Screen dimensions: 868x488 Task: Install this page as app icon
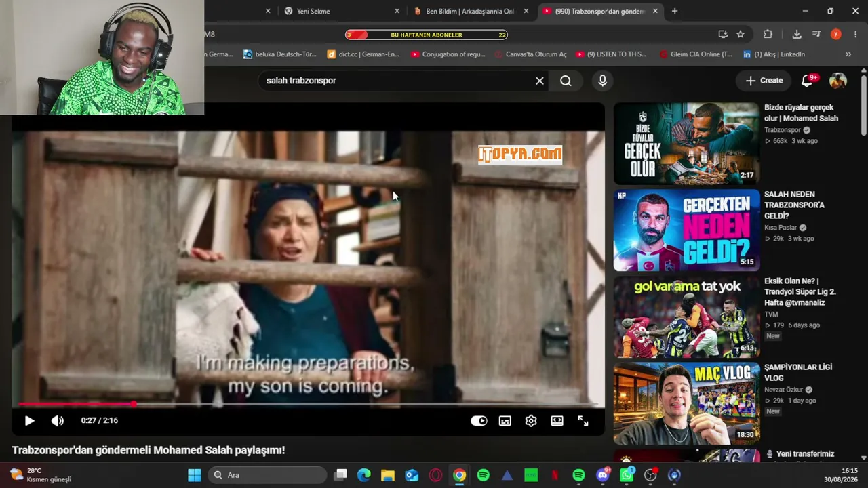(x=723, y=34)
